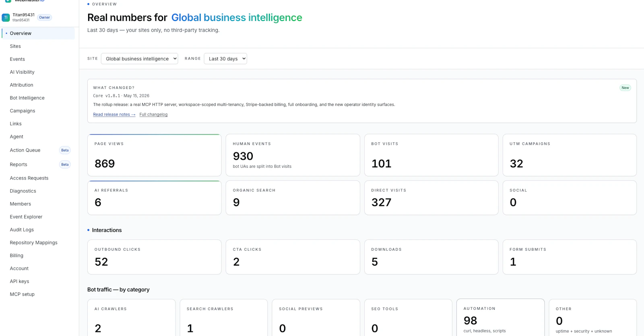Open the Social Previews card
This screenshot has height=336, width=644.
pyautogui.click(x=316, y=317)
